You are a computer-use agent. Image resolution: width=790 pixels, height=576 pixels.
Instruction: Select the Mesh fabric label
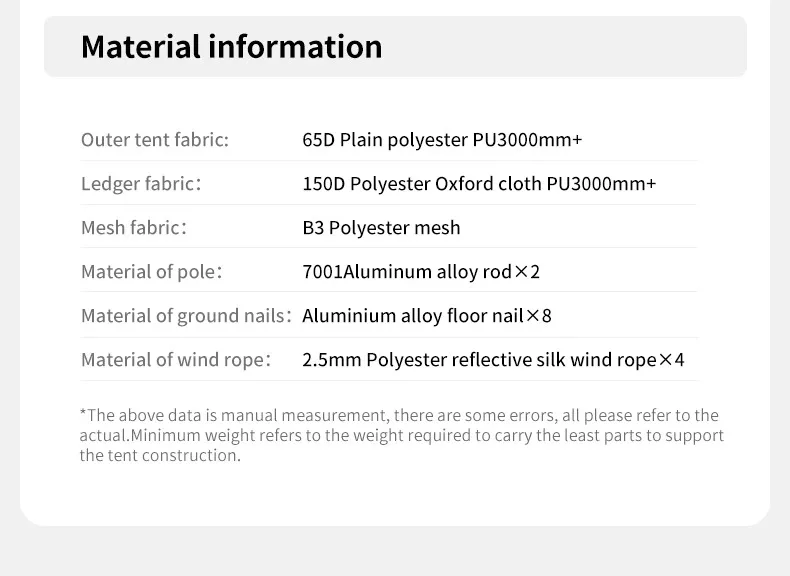pyautogui.click(x=134, y=227)
